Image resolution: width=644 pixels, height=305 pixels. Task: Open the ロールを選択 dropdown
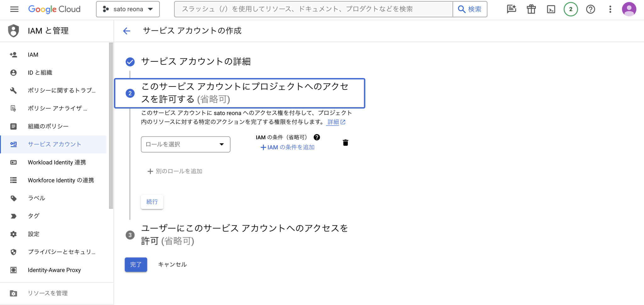click(185, 144)
